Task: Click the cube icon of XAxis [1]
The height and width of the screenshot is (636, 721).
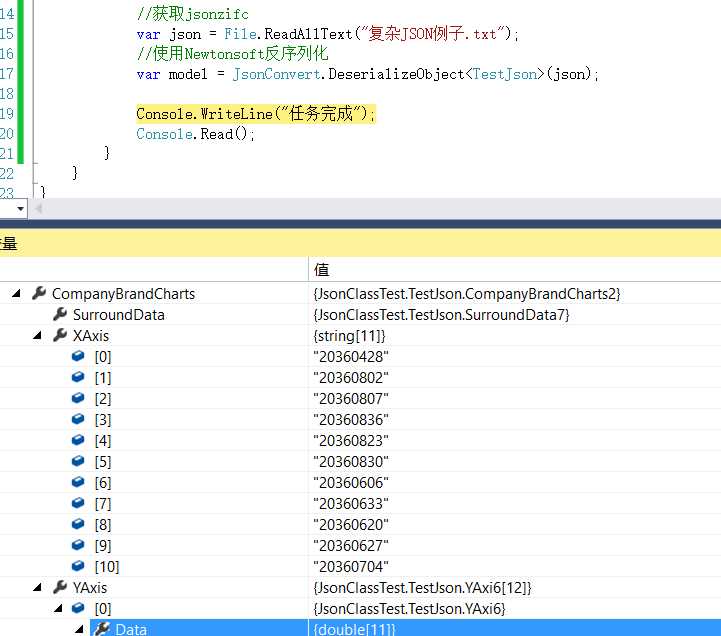Action: (78, 377)
